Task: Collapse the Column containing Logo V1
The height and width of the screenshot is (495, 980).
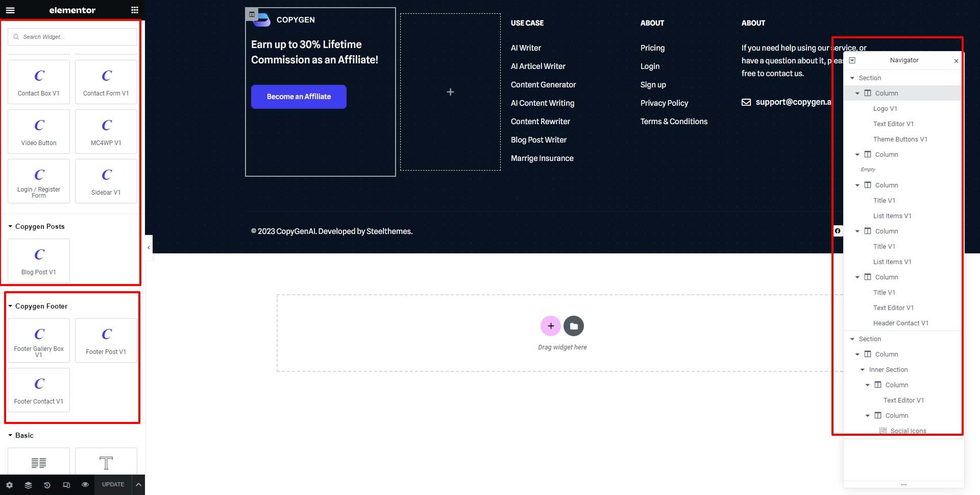Action: point(857,93)
